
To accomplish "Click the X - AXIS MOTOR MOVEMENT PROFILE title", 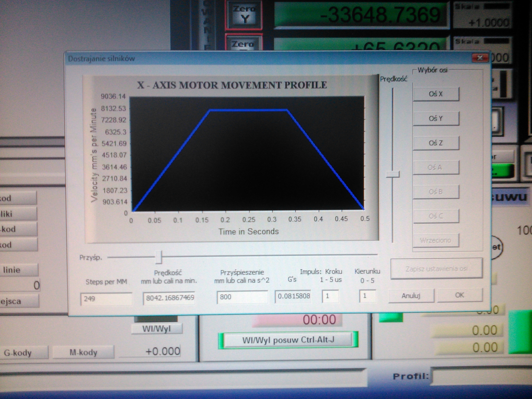I will click(x=232, y=85).
